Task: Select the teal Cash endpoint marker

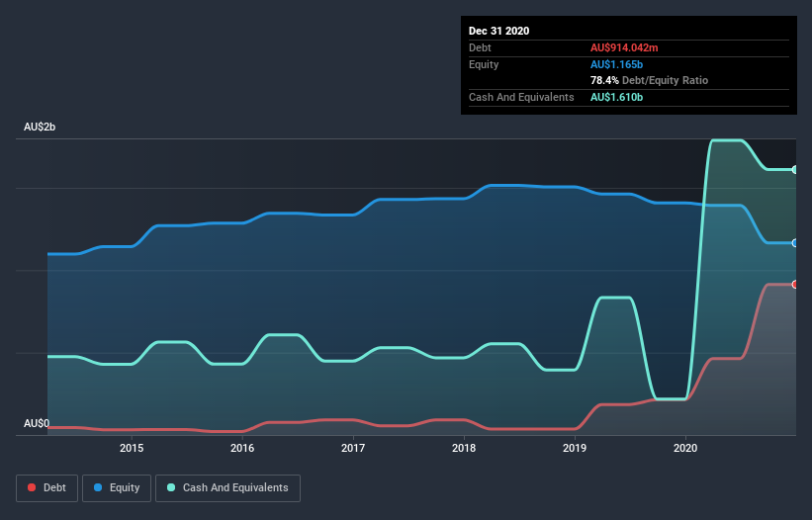Action: click(795, 169)
